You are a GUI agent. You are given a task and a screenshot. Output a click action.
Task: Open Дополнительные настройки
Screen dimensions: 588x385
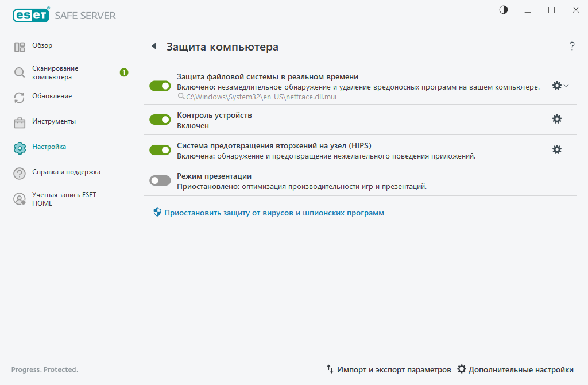click(x=519, y=369)
